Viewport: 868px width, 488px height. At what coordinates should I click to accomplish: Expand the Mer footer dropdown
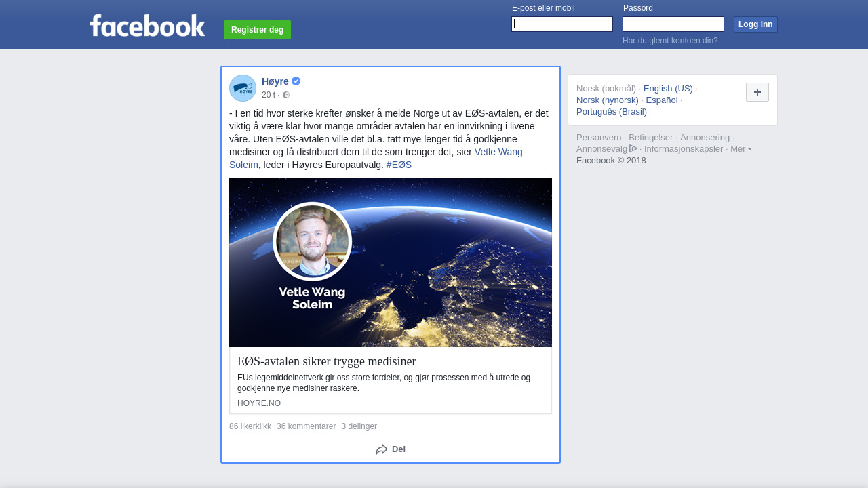(x=741, y=148)
